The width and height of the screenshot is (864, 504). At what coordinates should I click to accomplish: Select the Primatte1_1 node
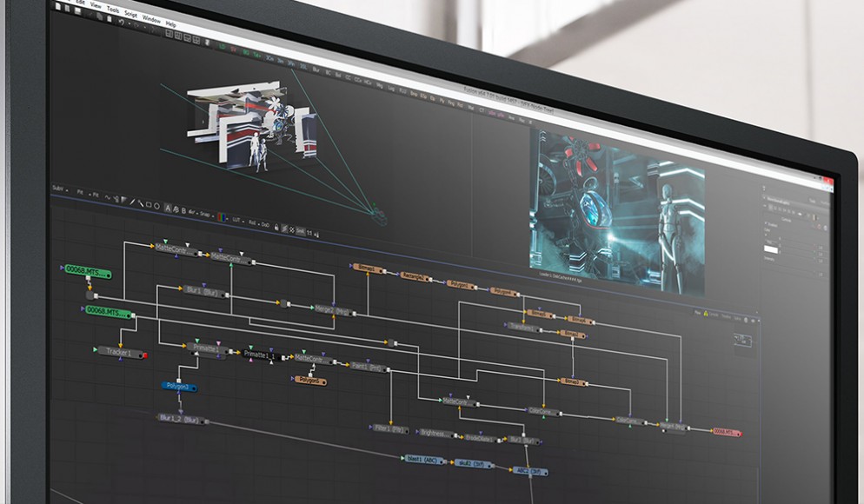pyautogui.click(x=262, y=355)
